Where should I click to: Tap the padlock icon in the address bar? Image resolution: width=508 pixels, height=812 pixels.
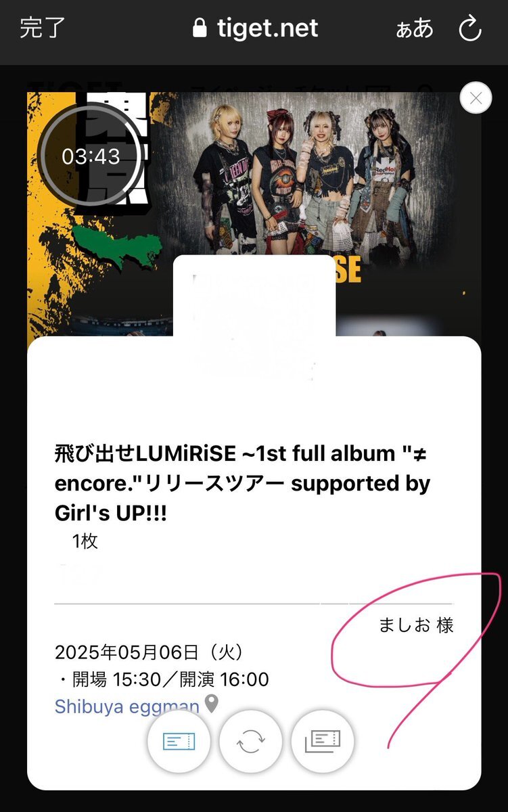199,28
